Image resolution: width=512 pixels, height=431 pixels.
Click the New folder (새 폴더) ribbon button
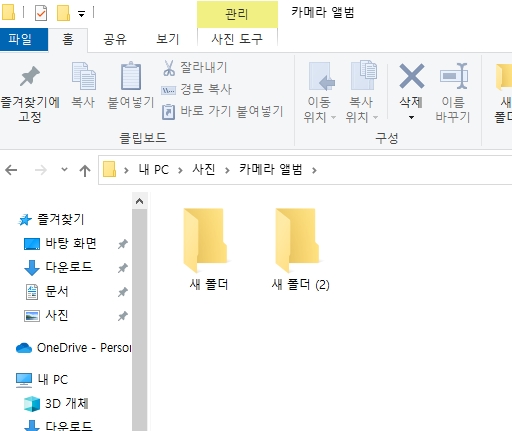pos(504,92)
